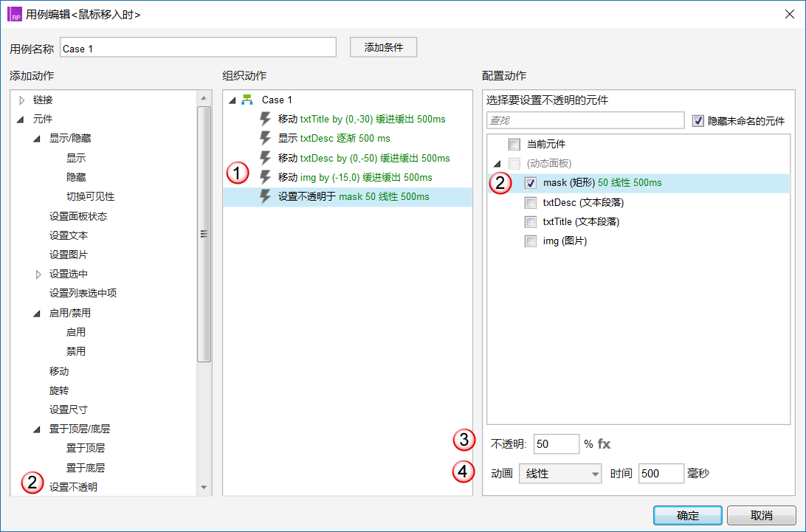Select the 切换可见性 action

[x=91, y=196]
